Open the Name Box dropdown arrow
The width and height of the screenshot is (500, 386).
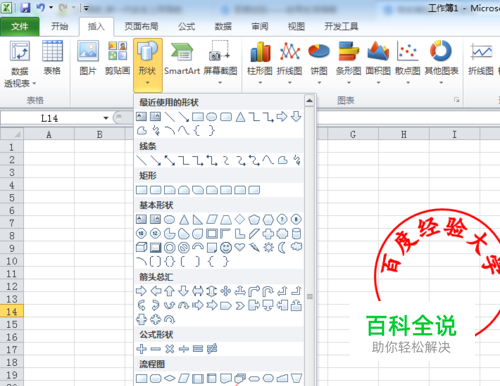point(106,118)
